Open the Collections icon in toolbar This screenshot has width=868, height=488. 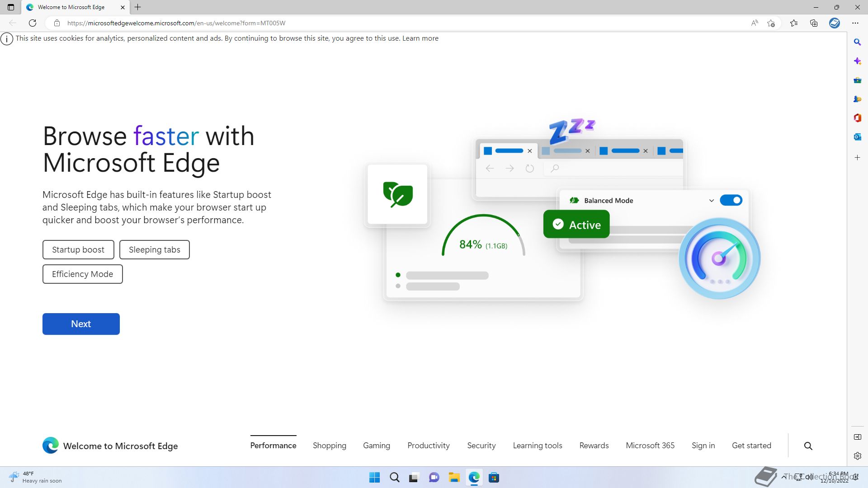click(814, 23)
